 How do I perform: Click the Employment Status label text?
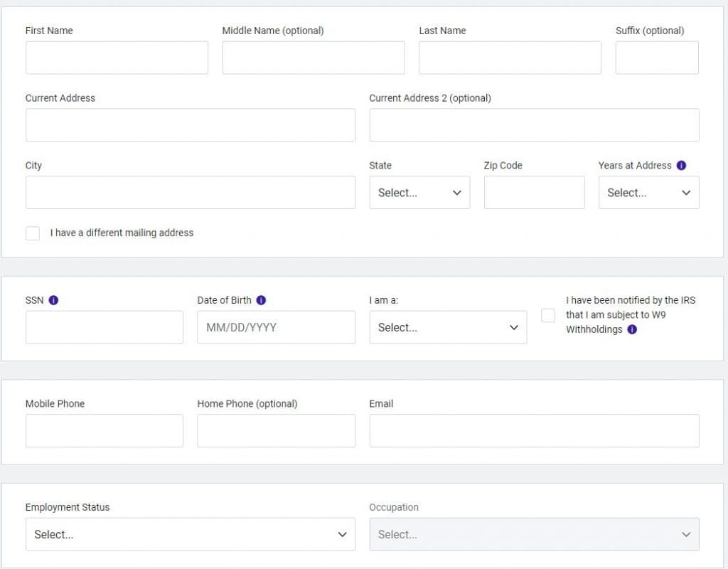68,507
